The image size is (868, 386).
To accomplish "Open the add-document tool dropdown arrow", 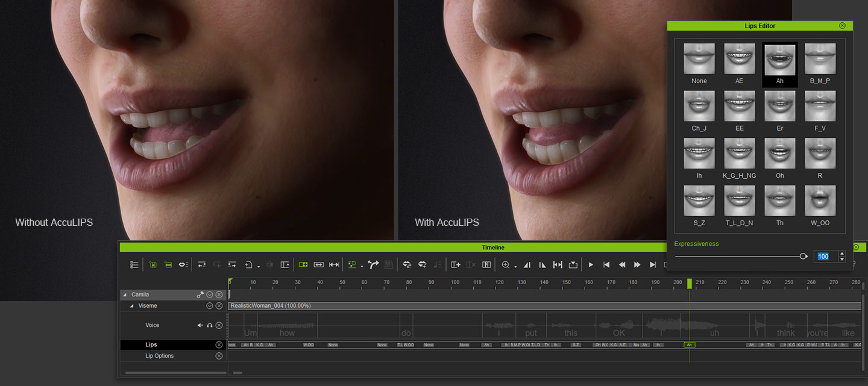I will (x=259, y=266).
